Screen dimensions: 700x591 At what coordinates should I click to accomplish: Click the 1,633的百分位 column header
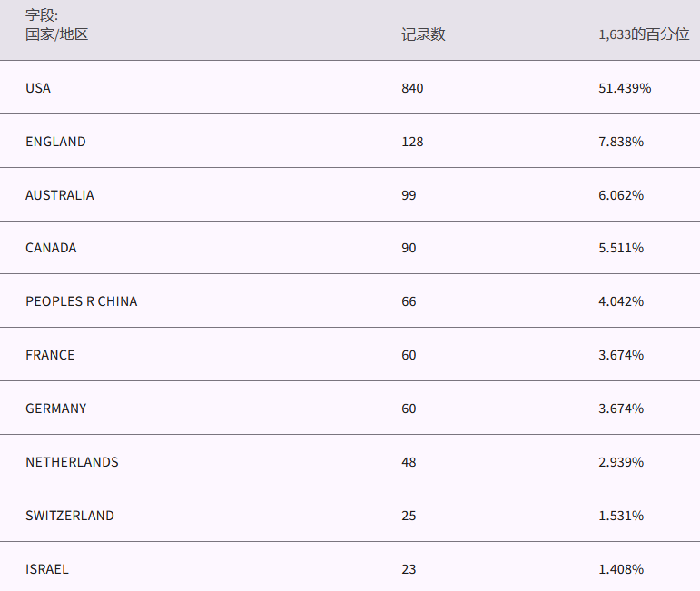(x=644, y=34)
